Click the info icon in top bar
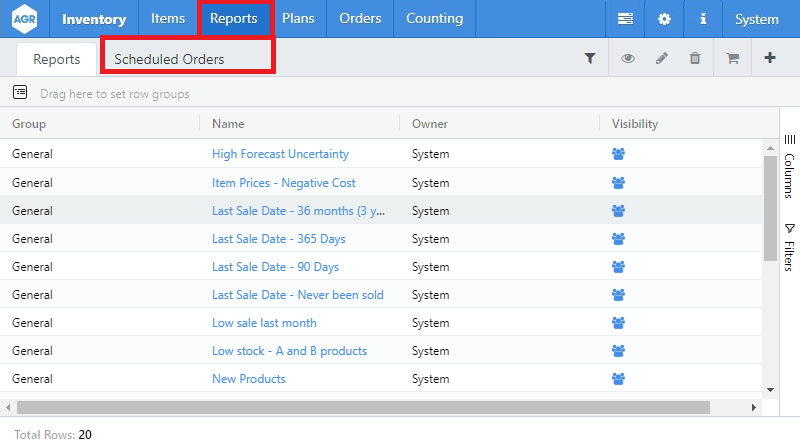The image size is (800, 446). pos(703,19)
